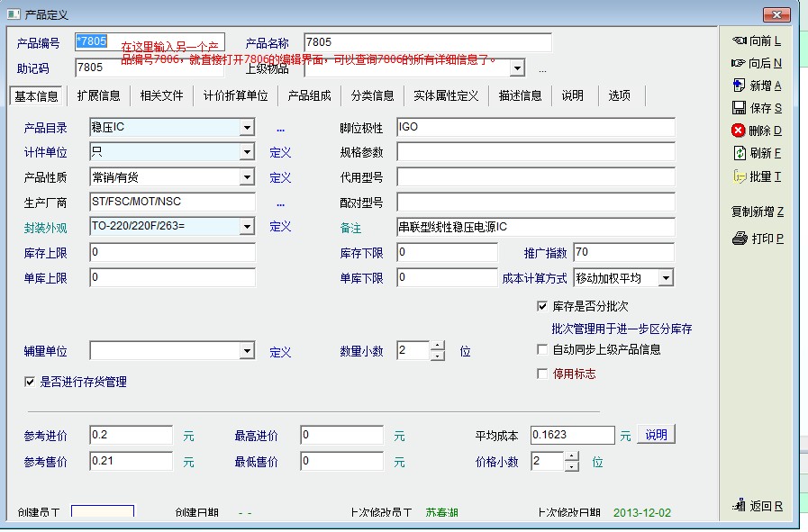Switch to the 扩展信息 tab
The height and width of the screenshot is (532, 808).
(x=98, y=95)
